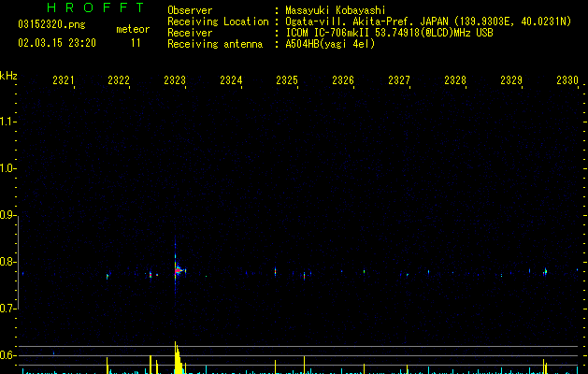The image size is (588, 374).
Task: Click frequency axis label 0.9
Action: [7, 215]
